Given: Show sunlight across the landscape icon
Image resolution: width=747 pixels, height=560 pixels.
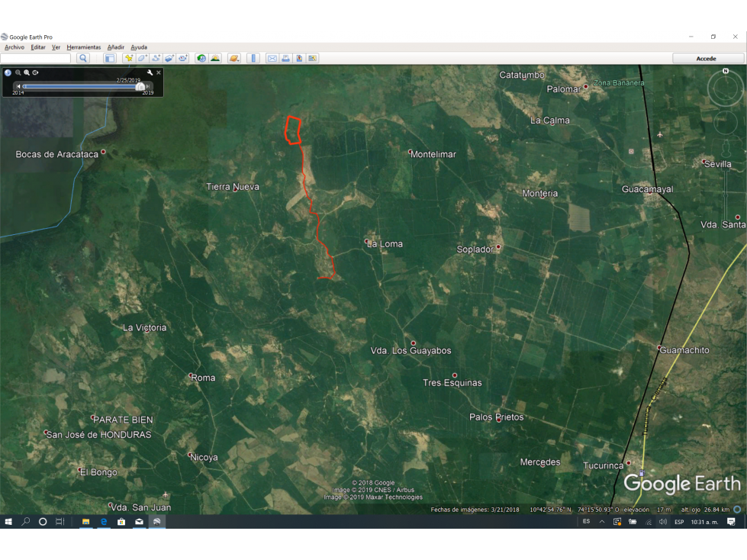Looking at the screenshot, I should click(x=215, y=58).
